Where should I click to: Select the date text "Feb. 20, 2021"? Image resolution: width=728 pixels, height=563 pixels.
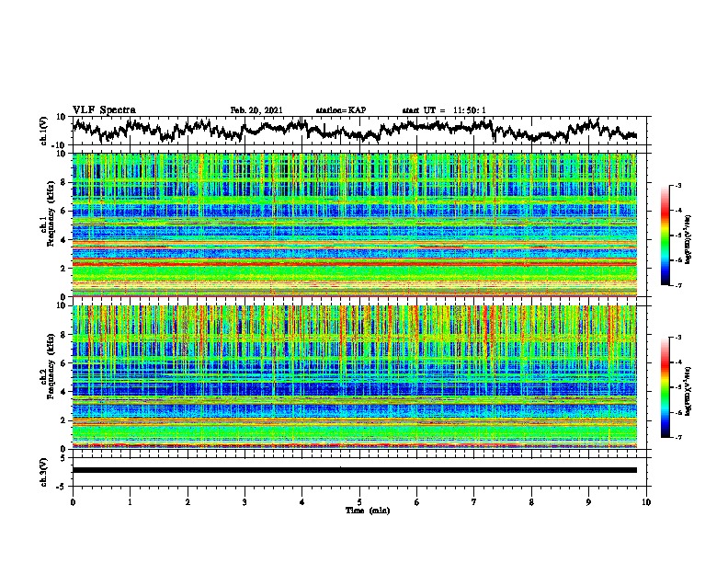pos(256,110)
